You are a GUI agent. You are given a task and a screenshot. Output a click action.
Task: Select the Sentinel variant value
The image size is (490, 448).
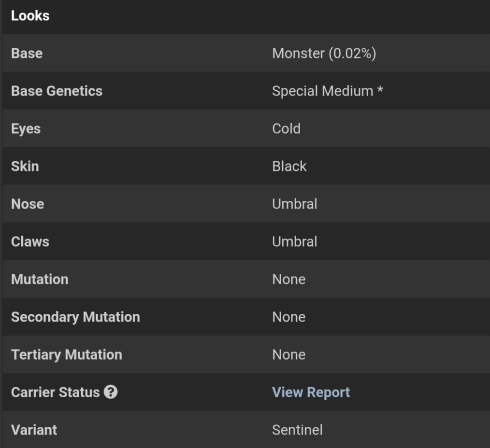tap(298, 430)
